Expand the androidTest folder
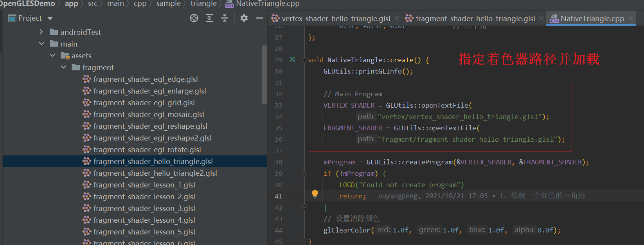 pos(41,32)
